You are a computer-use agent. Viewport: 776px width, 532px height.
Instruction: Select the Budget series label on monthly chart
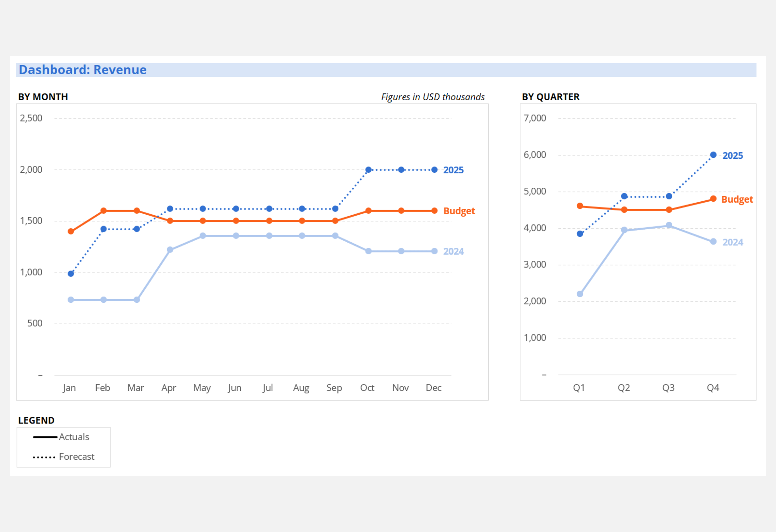(x=459, y=211)
